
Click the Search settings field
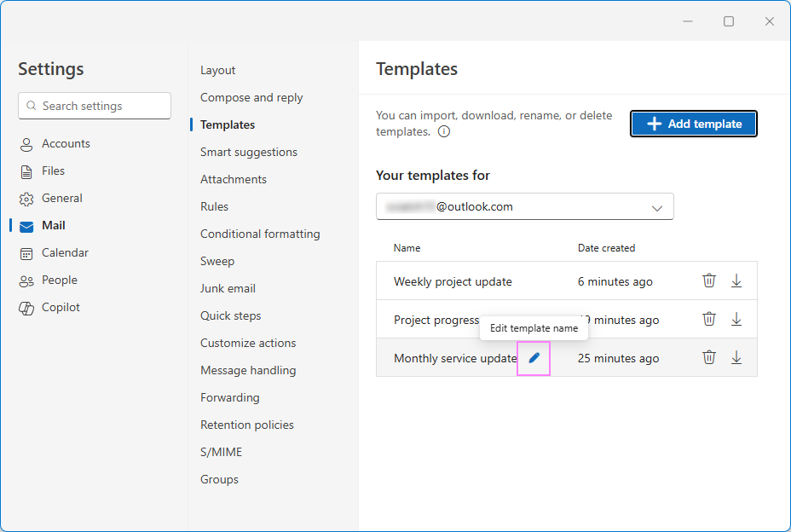coord(94,106)
